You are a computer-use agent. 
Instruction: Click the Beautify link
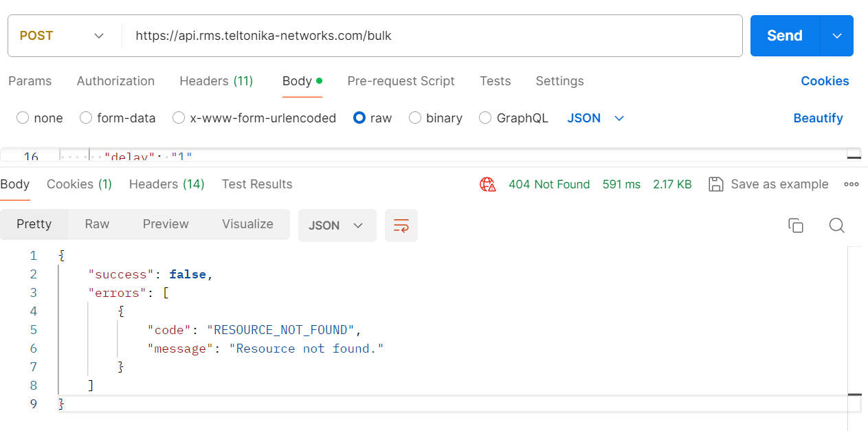point(818,118)
